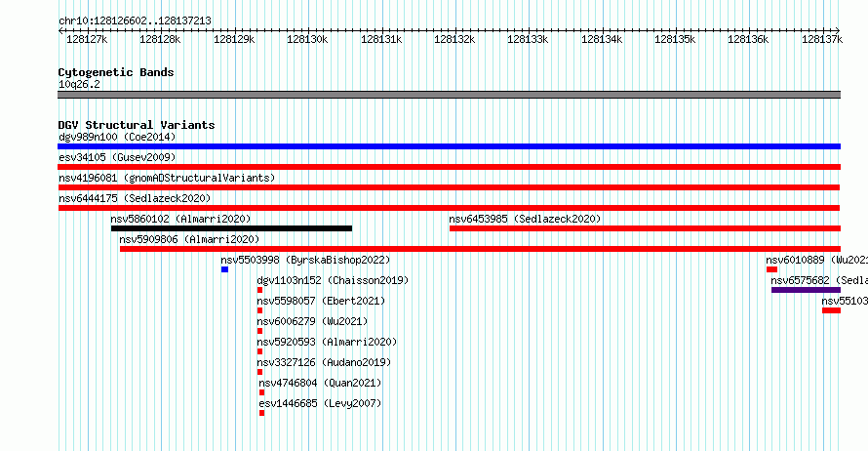Click the 128131k ruler tick label
This screenshot has height=451, width=868.
coord(381,40)
